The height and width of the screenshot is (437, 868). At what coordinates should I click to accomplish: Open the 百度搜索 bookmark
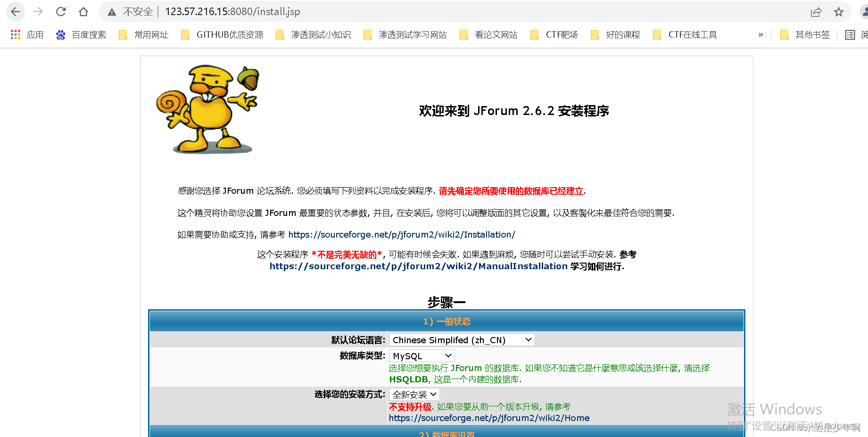coord(81,35)
